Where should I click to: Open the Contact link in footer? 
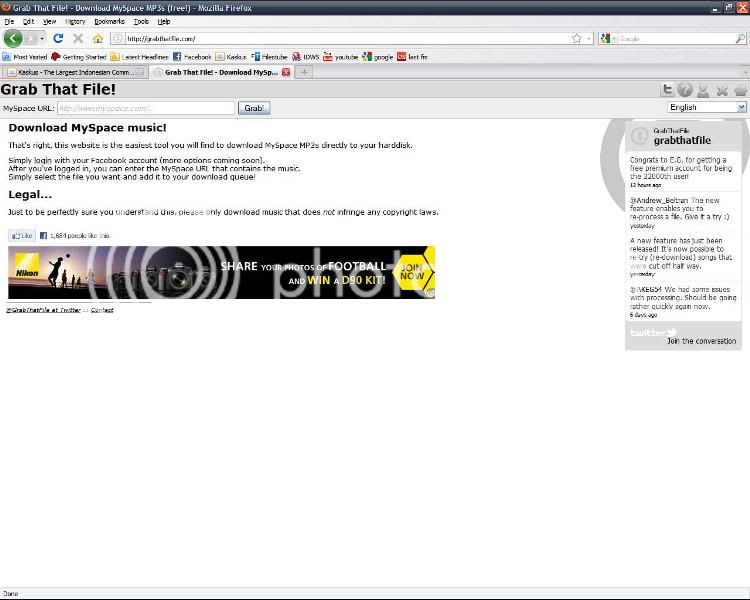point(102,310)
